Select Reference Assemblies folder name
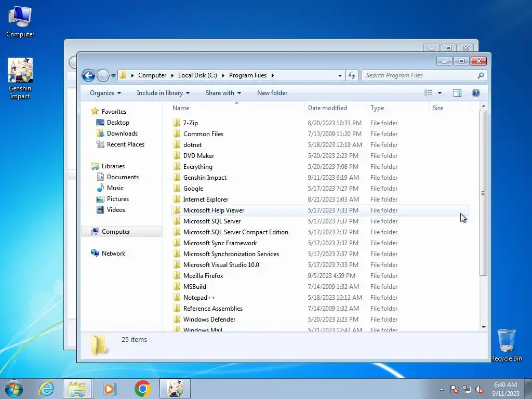Image resolution: width=532 pixels, height=399 pixels. pyautogui.click(x=213, y=309)
